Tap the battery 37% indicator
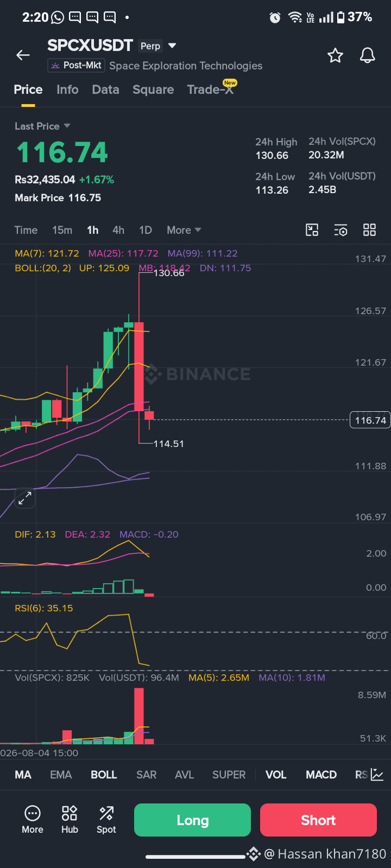Viewport: 391px width, 868px height. (x=354, y=17)
